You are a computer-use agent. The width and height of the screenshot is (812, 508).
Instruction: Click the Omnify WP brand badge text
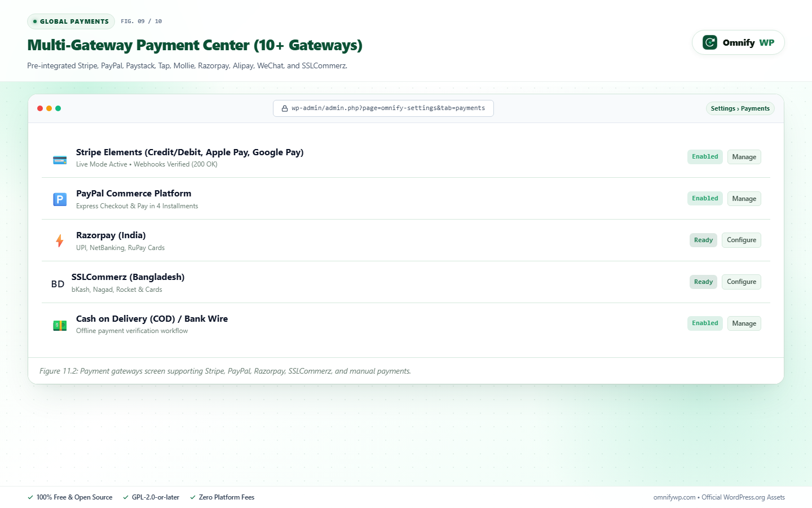(748, 42)
